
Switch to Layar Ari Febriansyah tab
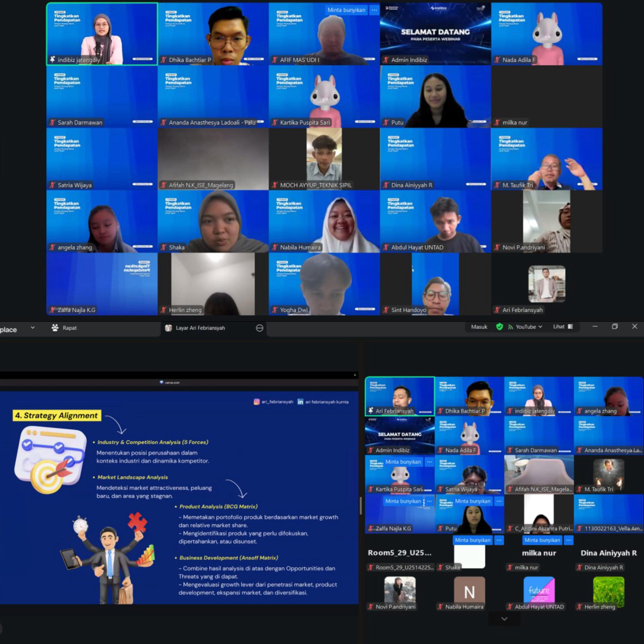coord(200,328)
